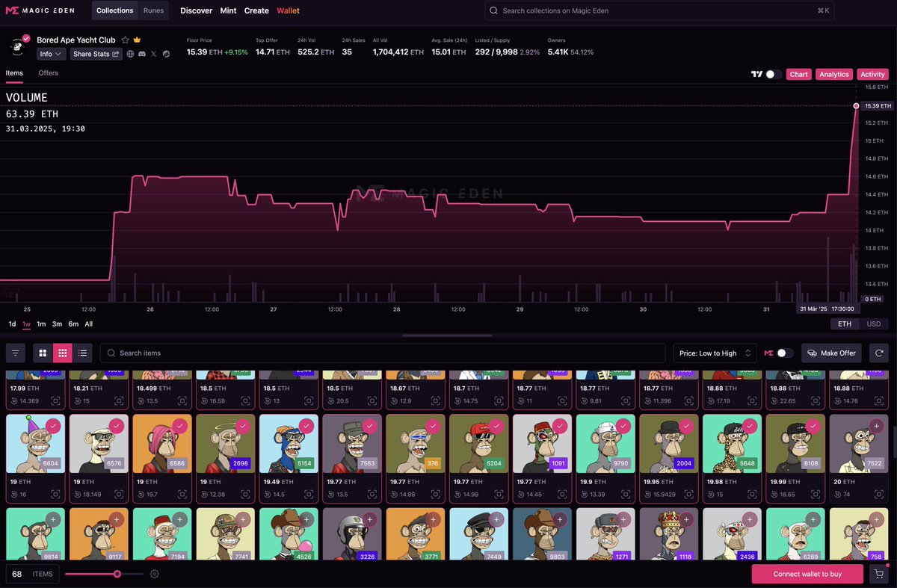This screenshot has height=588, width=897.
Task: Add ape 2436 to cart with plus
Action: [x=750, y=519]
